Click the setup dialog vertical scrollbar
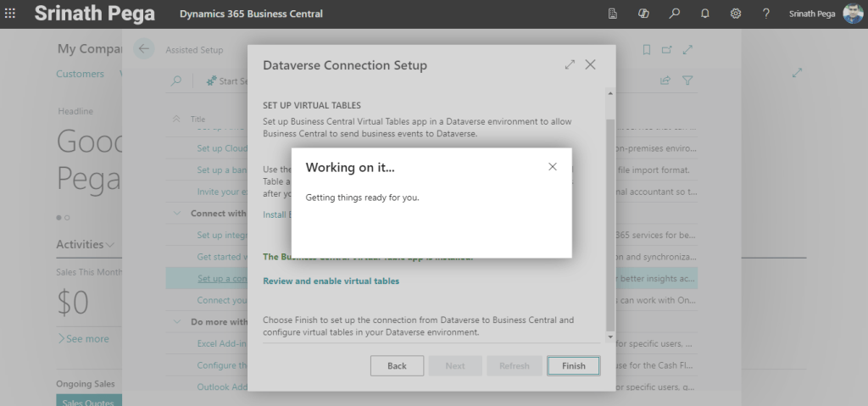 (x=610, y=220)
